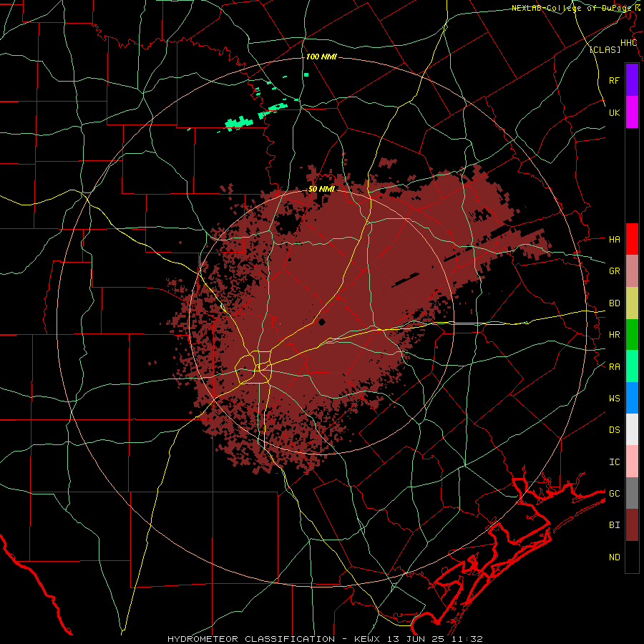Click the IC legend label text

tap(614, 462)
